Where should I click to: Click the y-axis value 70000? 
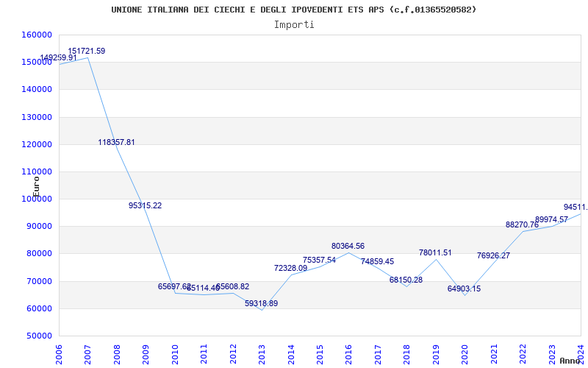[40, 281]
